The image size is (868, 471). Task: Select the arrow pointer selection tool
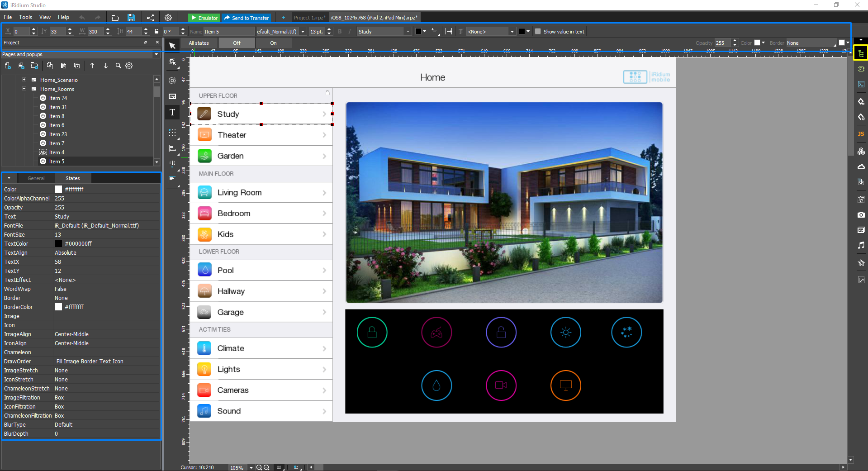coord(172,45)
